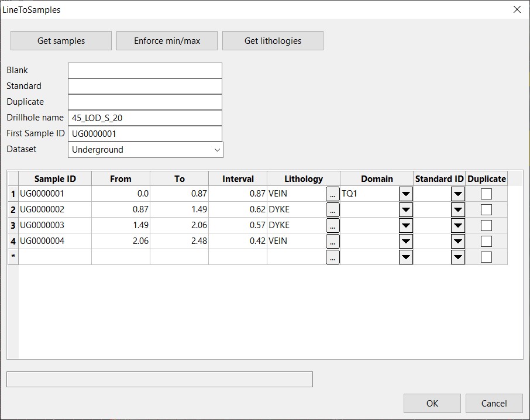Check Duplicate box for sample UG0000004

click(x=486, y=242)
